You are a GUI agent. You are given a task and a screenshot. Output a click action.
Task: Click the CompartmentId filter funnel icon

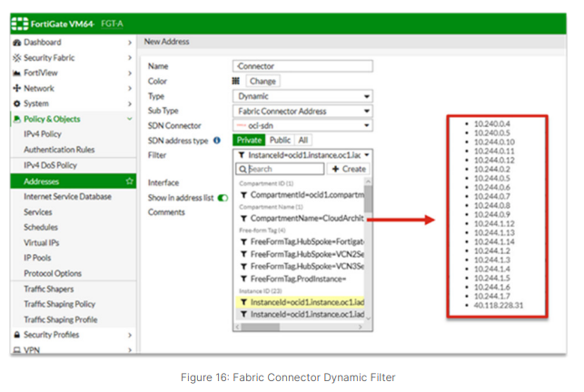coord(243,195)
